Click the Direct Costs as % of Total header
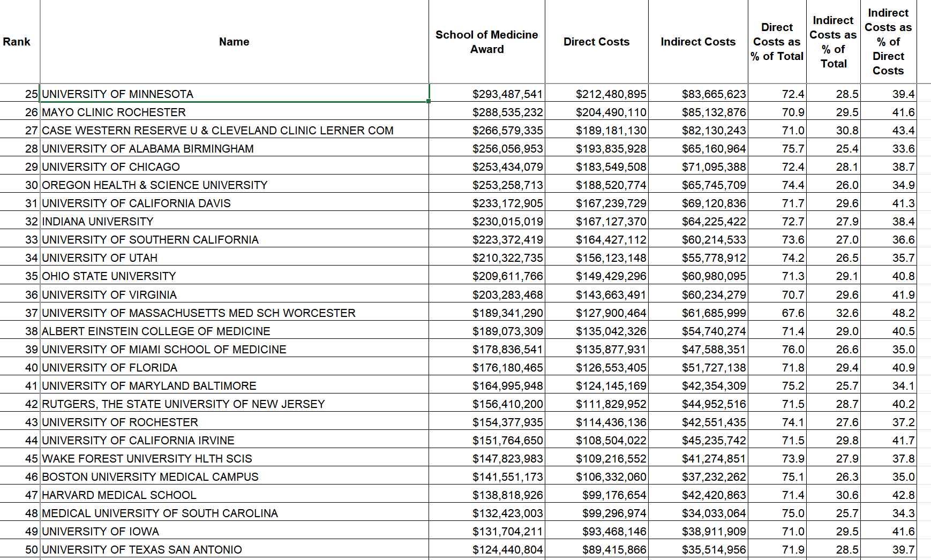Viewport: 931px width, 560px height. click(777, 42)
